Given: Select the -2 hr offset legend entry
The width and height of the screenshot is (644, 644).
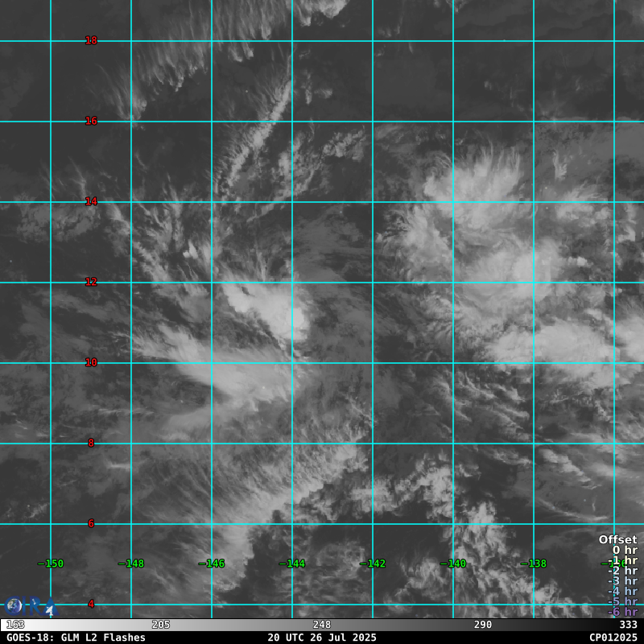Looking at the screenshot, I should 622,571.
